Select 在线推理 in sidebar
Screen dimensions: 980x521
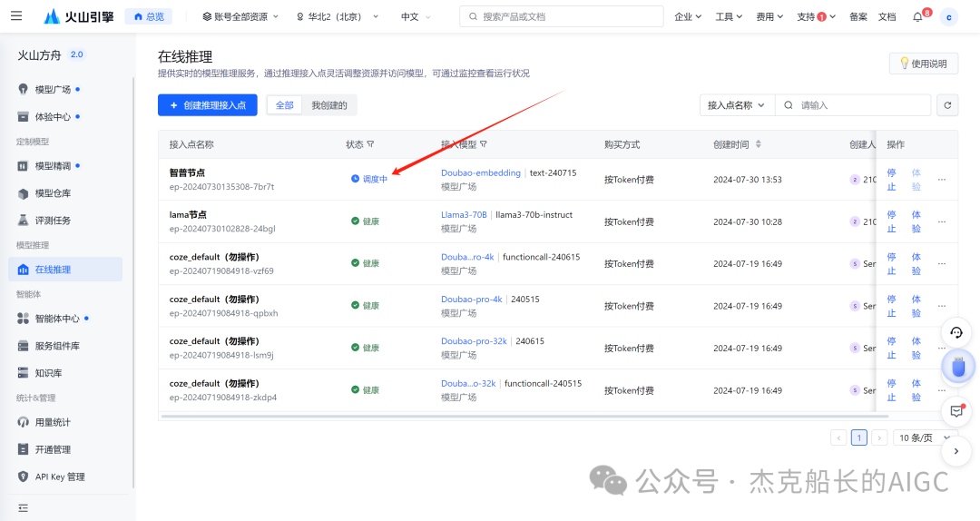click(65, 270)
